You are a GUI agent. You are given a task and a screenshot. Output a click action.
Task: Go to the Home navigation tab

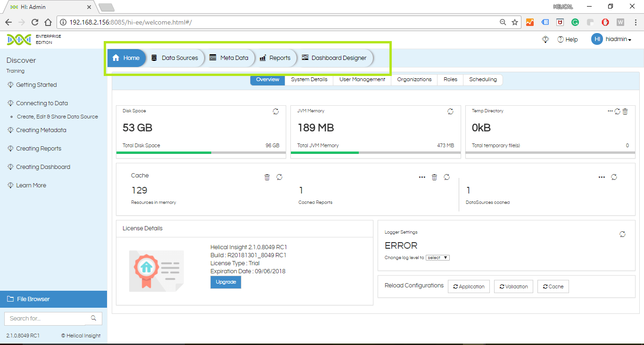126,58
